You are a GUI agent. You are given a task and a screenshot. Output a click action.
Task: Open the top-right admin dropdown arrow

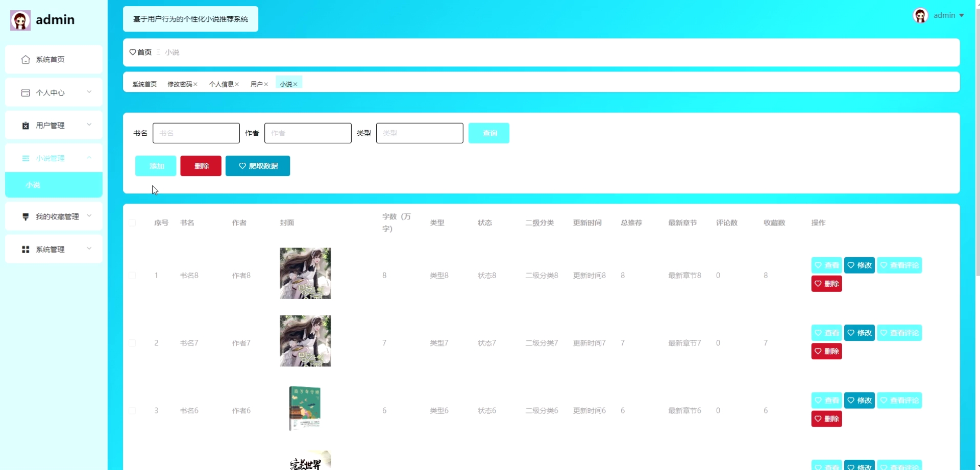point(962,16)
